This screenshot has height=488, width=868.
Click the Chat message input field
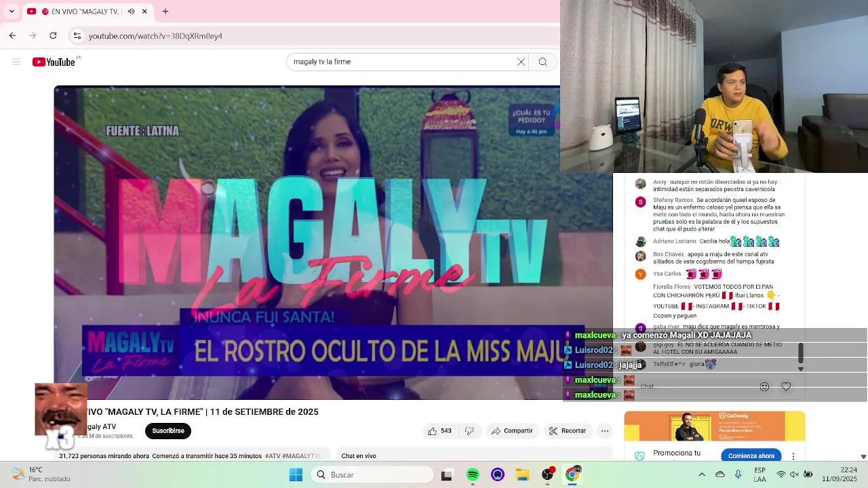tap(695, 386)
